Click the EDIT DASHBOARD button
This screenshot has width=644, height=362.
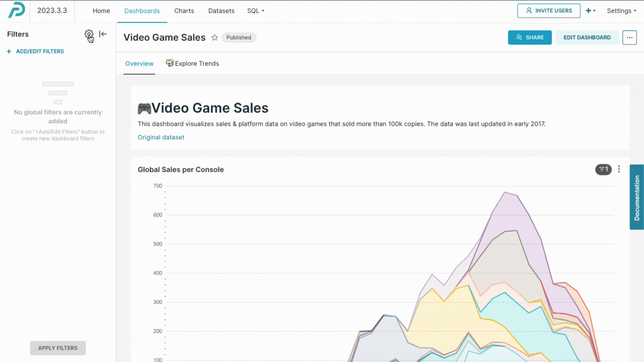pos(587,37)
